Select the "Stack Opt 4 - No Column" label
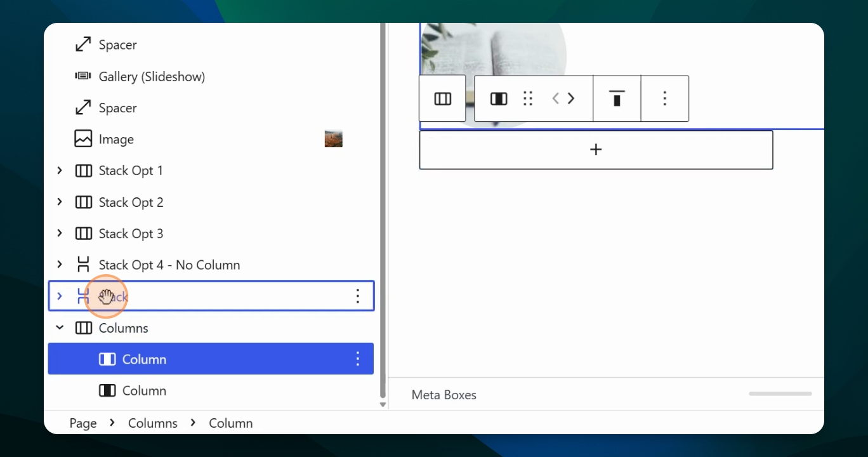Screen dimensions: 868x457 coord(169,265)
